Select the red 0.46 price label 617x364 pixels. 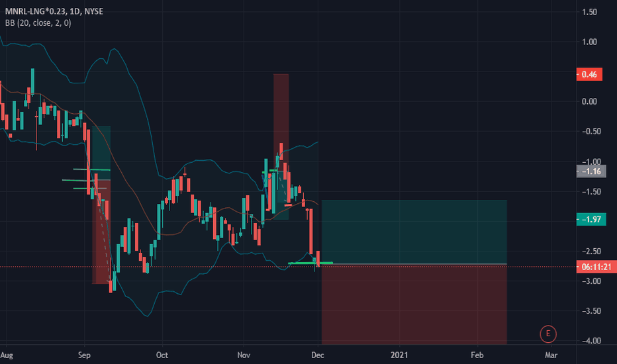589,74
